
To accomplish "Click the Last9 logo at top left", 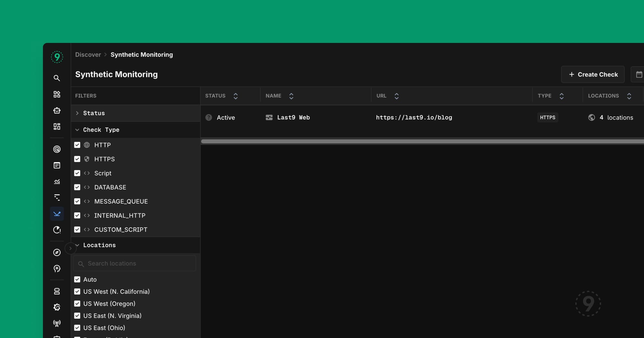I will (57, 57).
